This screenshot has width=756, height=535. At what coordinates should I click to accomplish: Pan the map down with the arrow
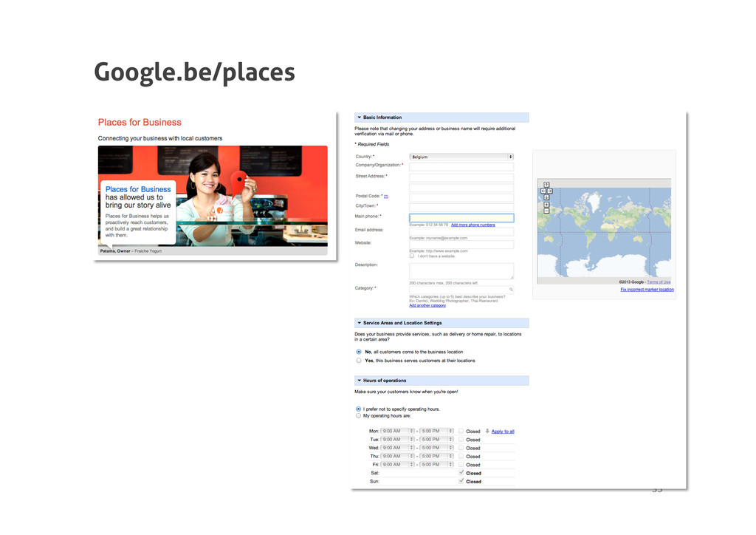tap(546, 197)
